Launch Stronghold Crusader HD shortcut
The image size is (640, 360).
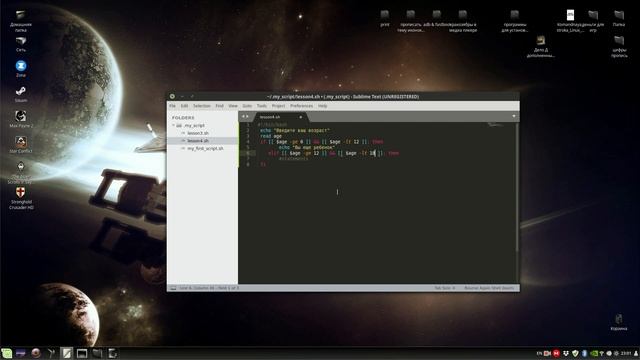click(x=21, y=198)
